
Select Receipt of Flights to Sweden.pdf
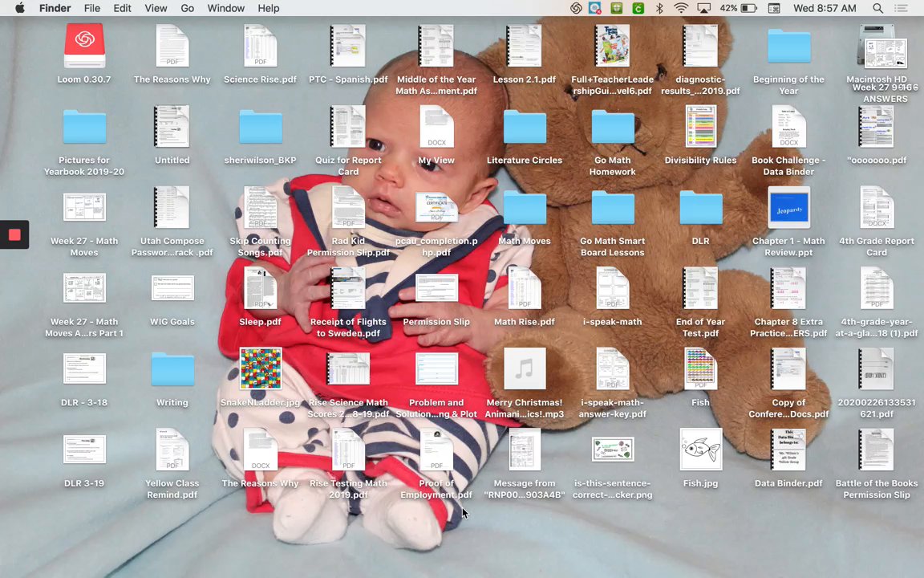pos(347,288)
